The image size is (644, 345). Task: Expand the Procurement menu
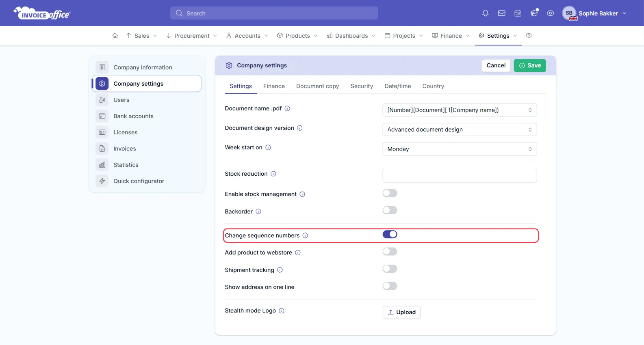pyautogui.click(x=191, y=36)
